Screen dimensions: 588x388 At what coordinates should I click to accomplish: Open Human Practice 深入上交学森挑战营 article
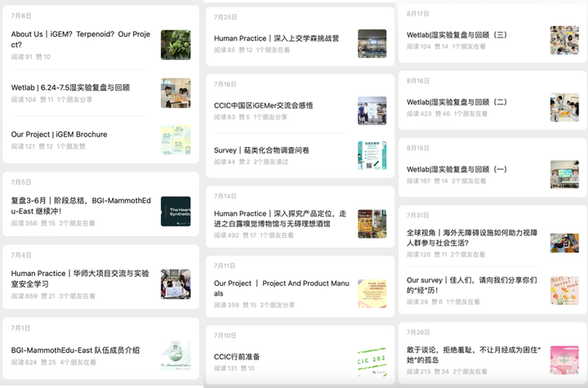point(276,38)
